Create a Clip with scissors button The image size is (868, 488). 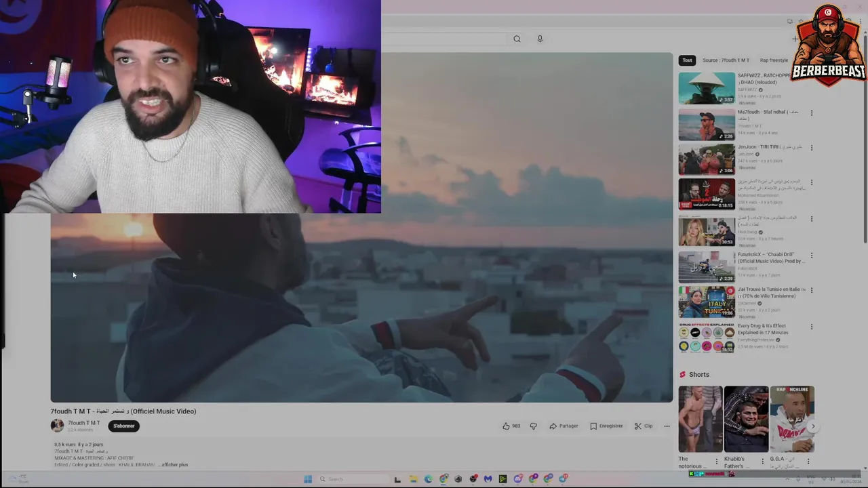click(x=644, y=426)
